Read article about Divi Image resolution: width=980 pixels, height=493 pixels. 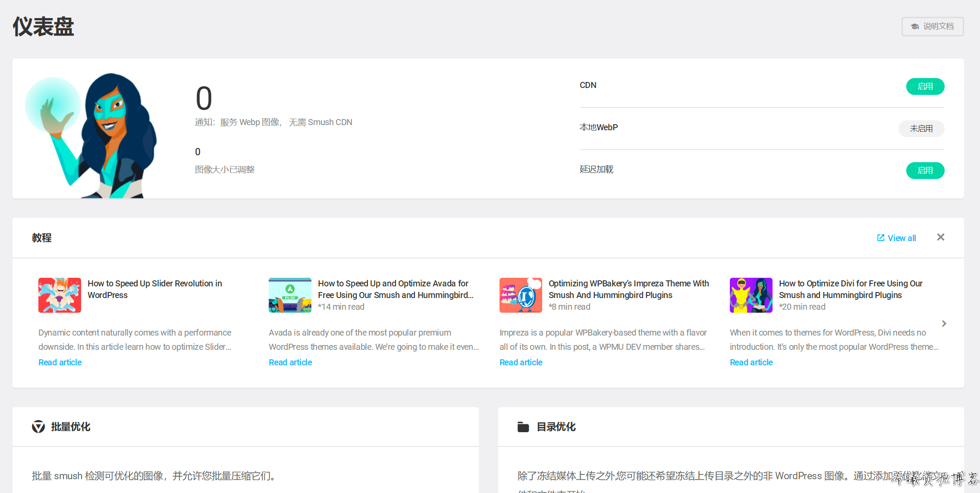751,362
